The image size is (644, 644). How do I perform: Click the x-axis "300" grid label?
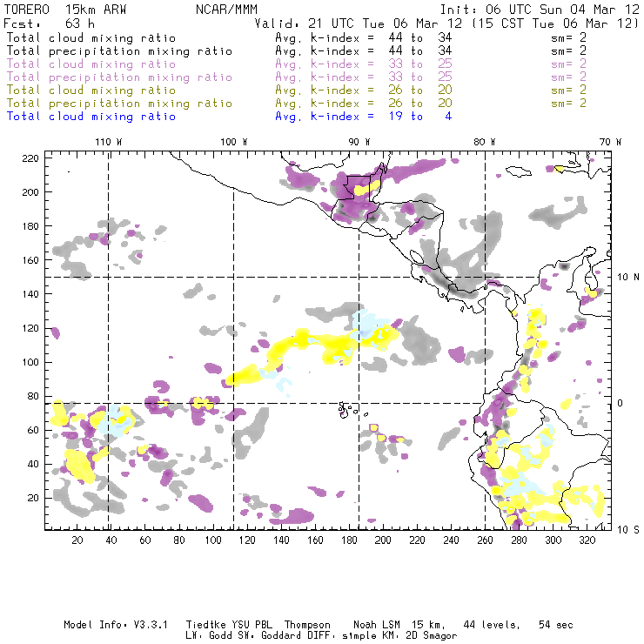[x=553, y=540]
